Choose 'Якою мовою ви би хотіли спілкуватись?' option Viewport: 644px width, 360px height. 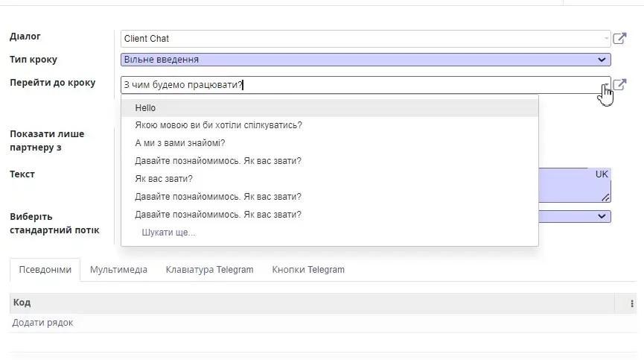coord(218,125)
